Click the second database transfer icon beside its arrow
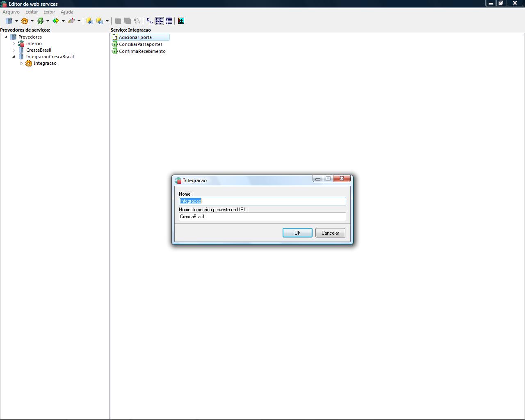 (100, 21)
